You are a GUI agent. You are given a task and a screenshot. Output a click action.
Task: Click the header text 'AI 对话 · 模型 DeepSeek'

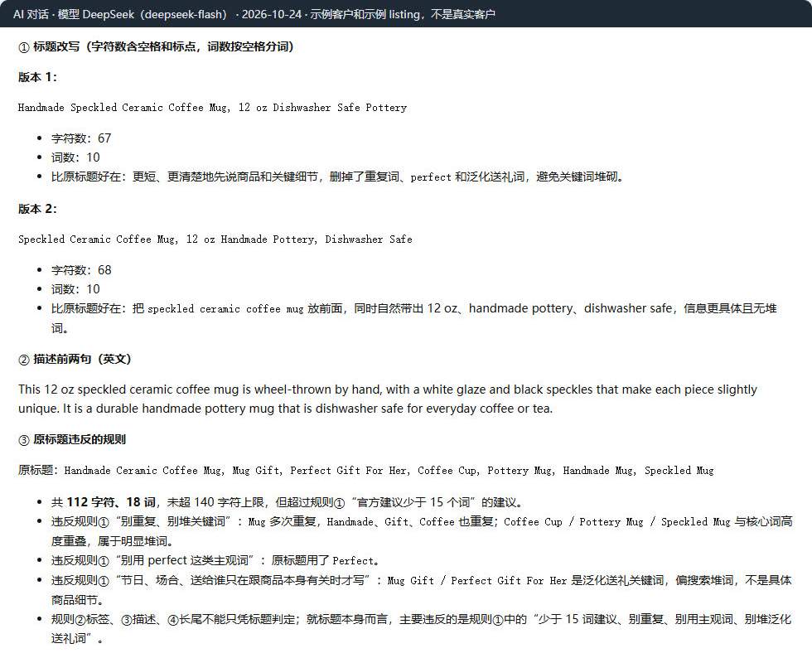(x=74, y=14)
